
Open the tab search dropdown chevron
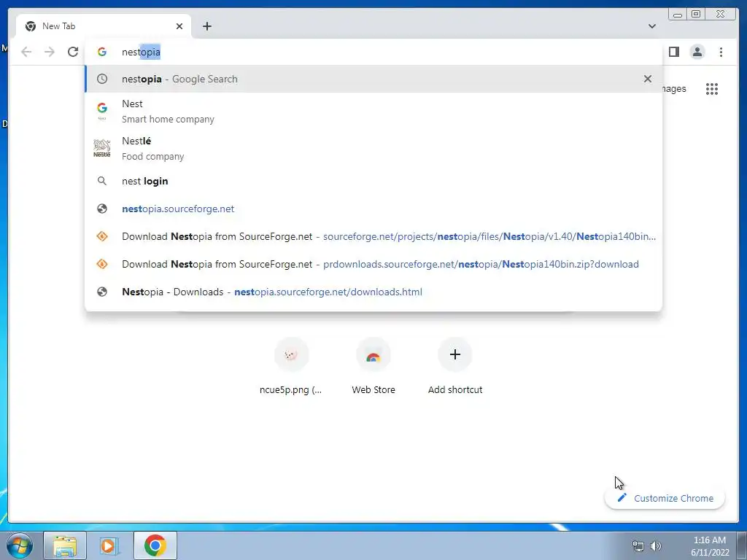point(651,26)
